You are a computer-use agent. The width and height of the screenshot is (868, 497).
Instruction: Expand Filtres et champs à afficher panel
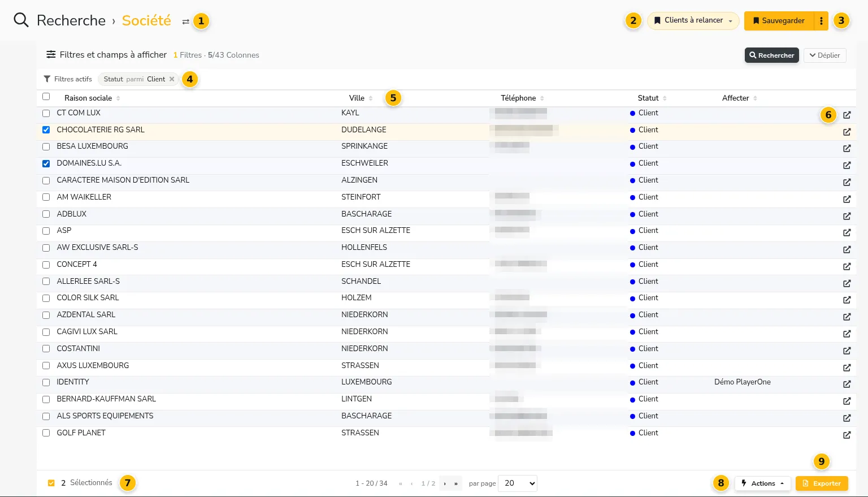pyautogui.click(x=106, y=55)
